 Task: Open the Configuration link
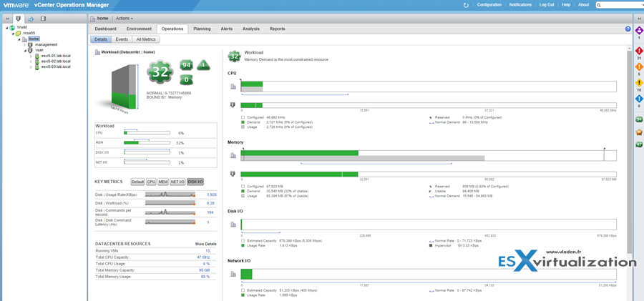pos(489,5)
